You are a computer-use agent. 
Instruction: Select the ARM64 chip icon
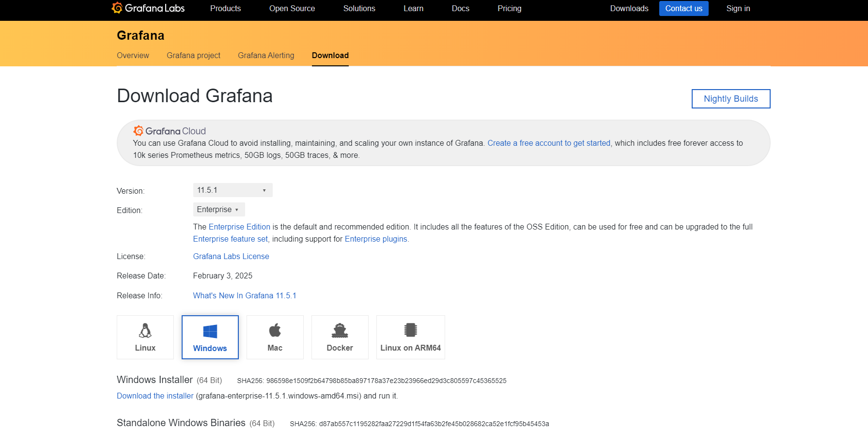(x=411, y=330)
